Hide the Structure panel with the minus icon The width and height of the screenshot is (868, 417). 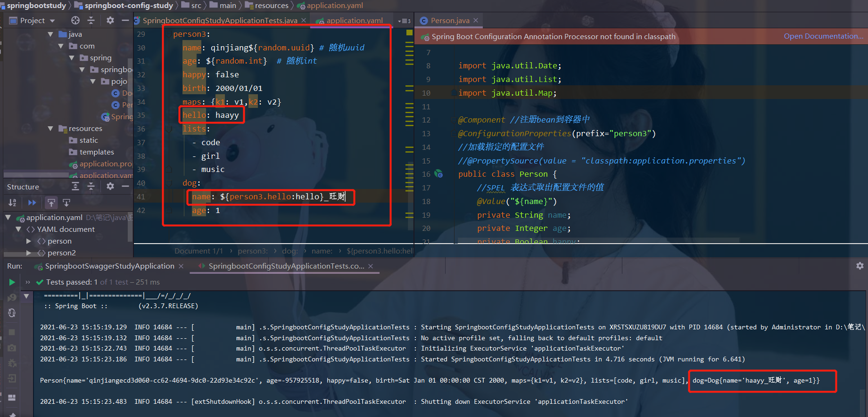click(x=125, y=187)
